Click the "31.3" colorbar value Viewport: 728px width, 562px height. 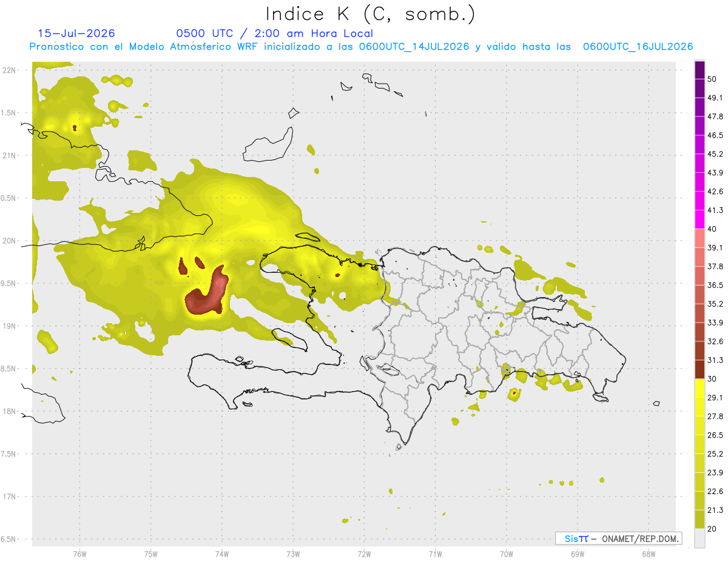click(x=715, y=360)
